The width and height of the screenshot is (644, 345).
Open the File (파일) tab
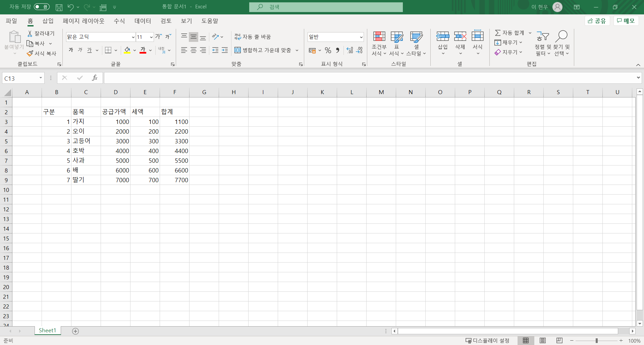click(x=11, y=21)
